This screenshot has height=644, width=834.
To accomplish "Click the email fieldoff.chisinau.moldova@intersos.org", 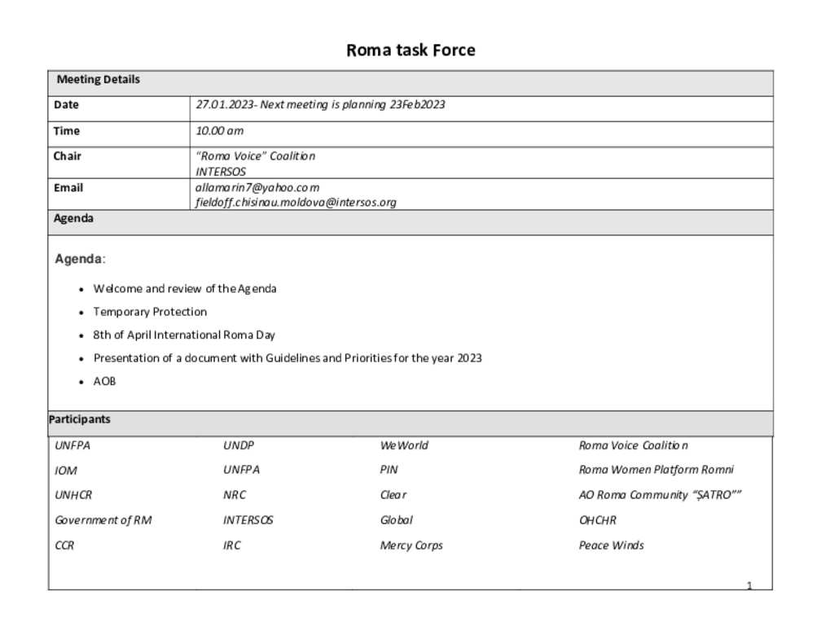I will coord(296,203).
